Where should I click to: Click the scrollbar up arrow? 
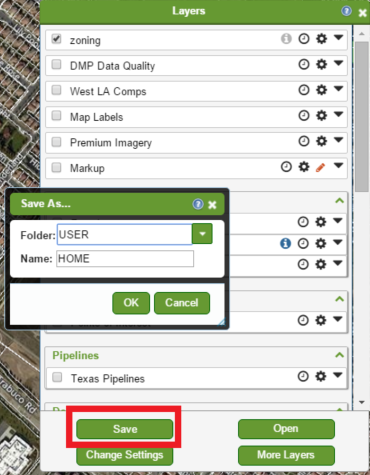click(362, 34)
